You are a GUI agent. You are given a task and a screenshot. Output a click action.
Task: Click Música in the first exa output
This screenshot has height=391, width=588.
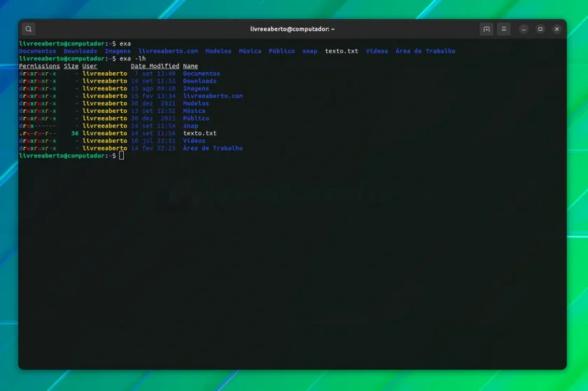[250, 51]
